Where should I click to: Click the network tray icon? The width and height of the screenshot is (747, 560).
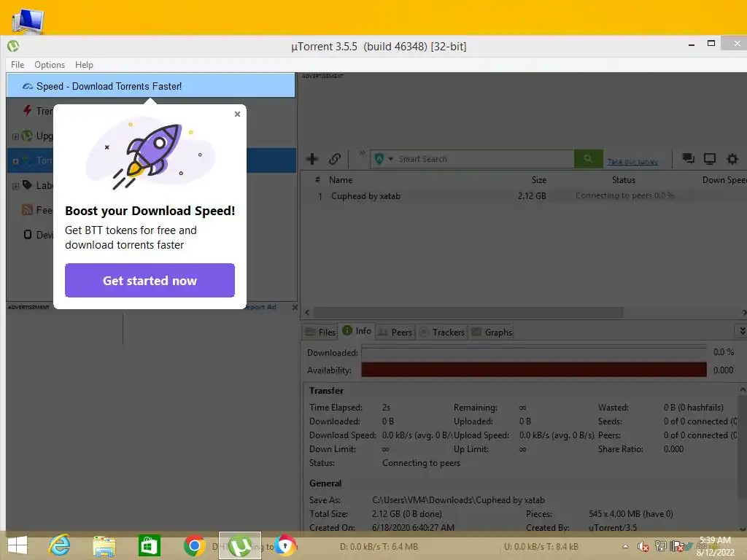[660, 546]
